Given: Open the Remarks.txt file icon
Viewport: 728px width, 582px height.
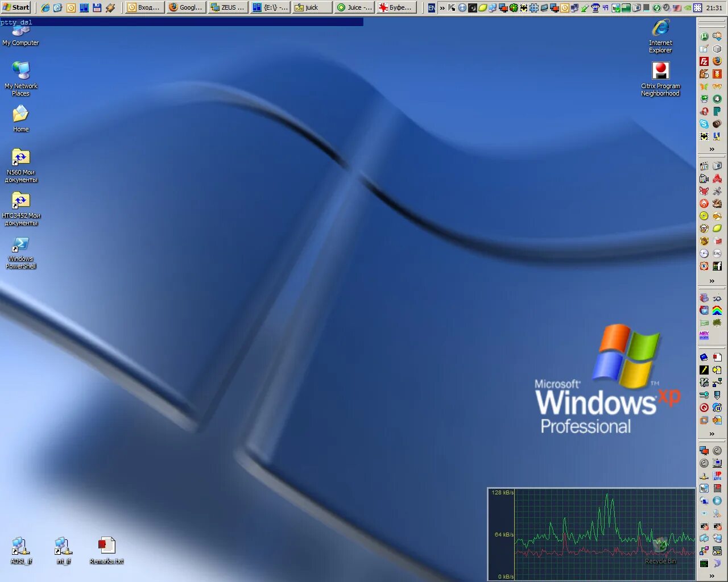Looking at the screenshot, I should (x=106, y=550).
